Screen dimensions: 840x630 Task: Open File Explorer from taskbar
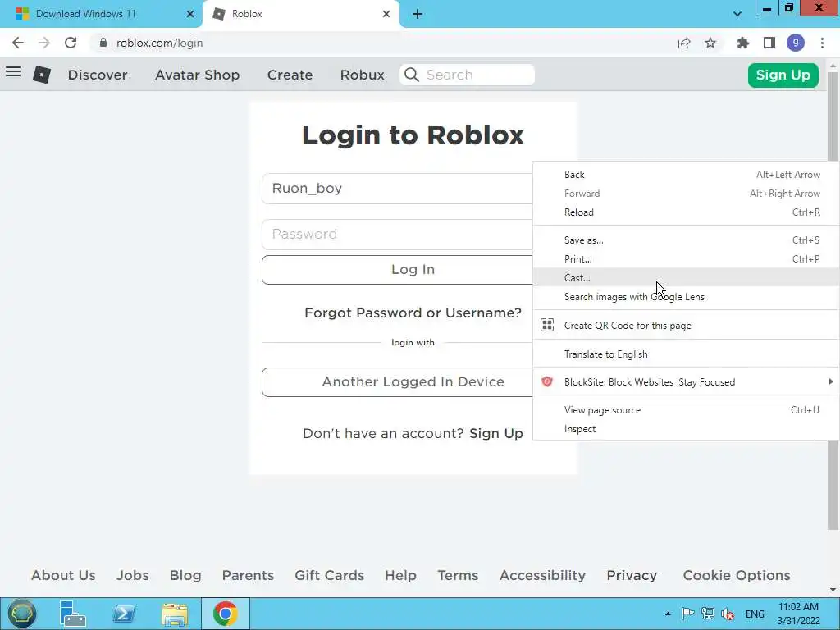[175, 614]
